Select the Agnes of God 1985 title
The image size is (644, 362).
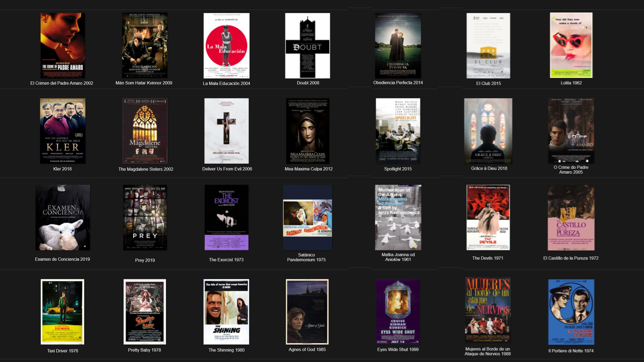point(307,349)
